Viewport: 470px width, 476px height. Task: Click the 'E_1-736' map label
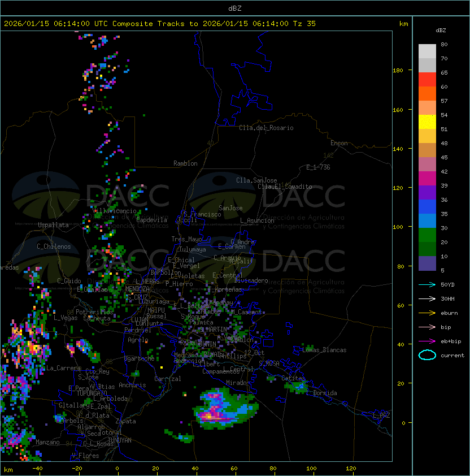[x=318, y=167]
